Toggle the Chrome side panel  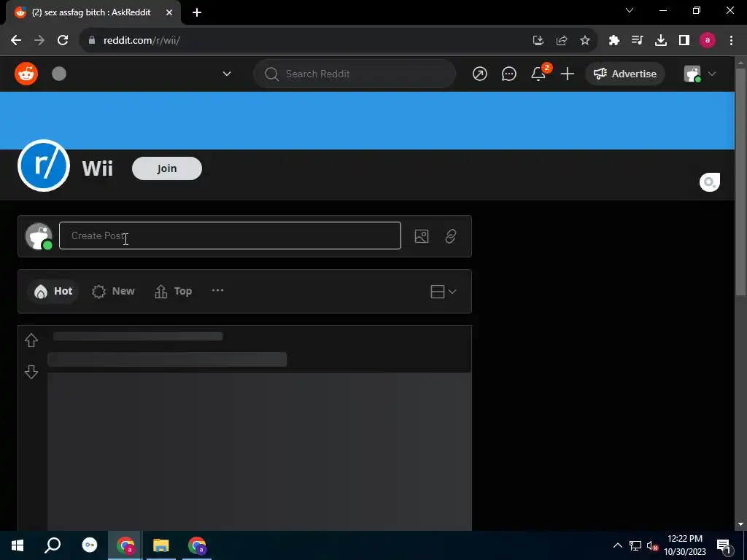click(x=684, y=41)
